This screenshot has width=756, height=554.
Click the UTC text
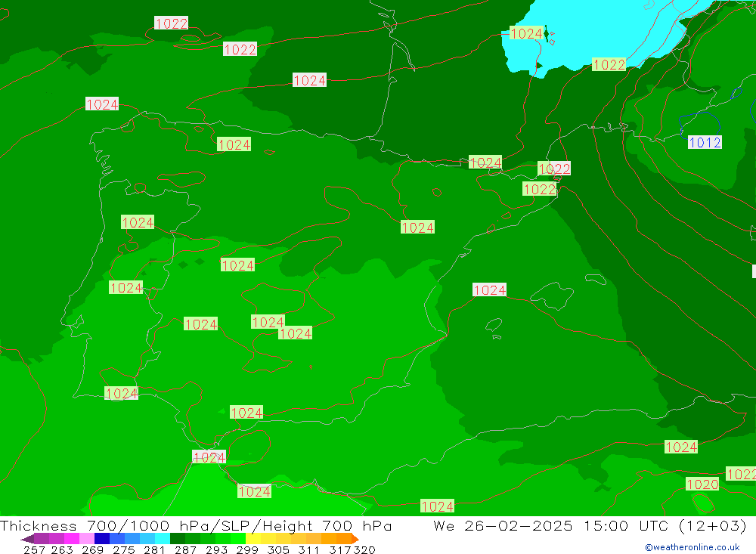pos(655,525)
